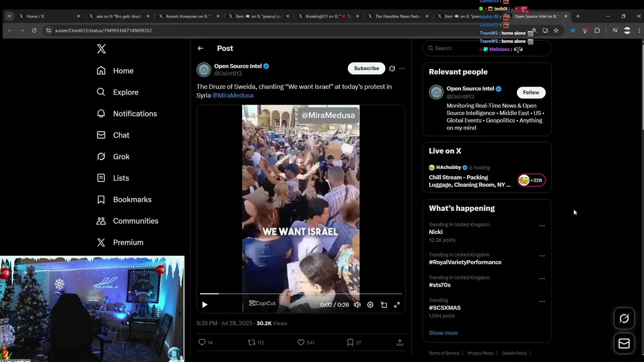Screen dimensions: 644x362
Task: Seek on the video progress bar
Action: pyautogui.click(x=301, y=294)
